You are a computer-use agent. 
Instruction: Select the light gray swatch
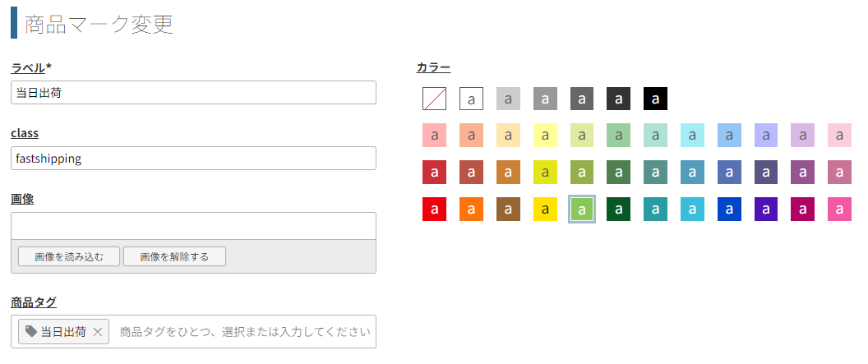click(x=508, y=99)
